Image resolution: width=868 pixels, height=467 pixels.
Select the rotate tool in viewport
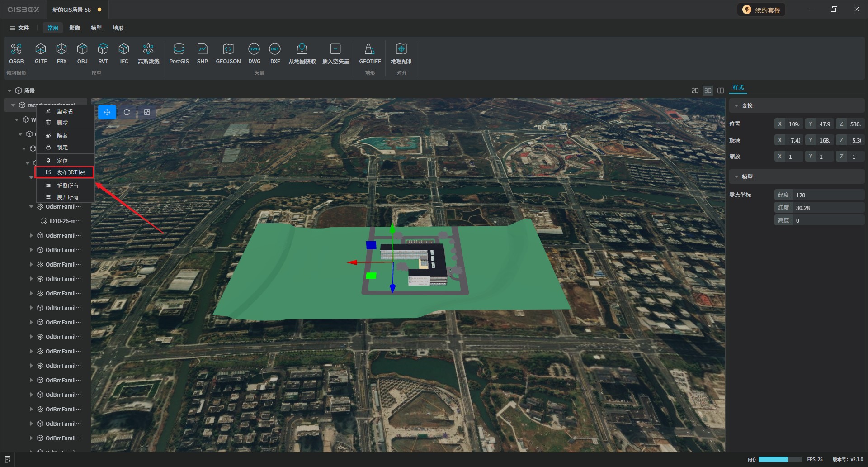[x=127, y=112]
